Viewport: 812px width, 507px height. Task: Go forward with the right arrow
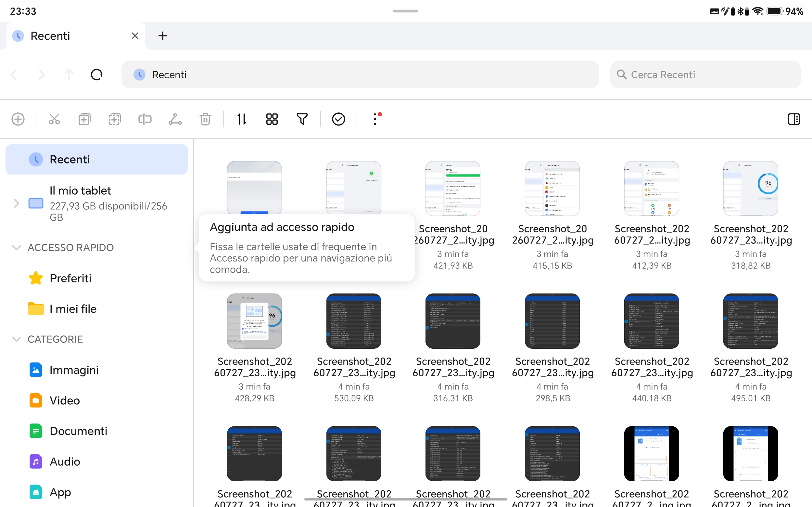pos(42,74)
